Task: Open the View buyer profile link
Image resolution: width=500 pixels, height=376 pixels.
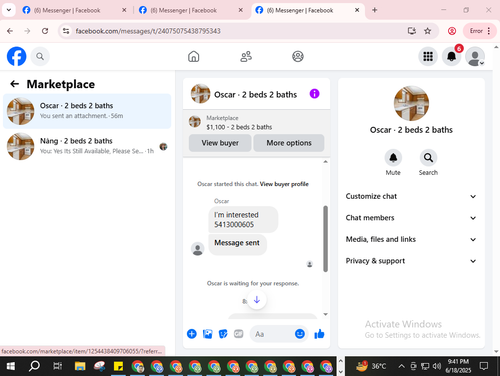Action: pos(284,184)
